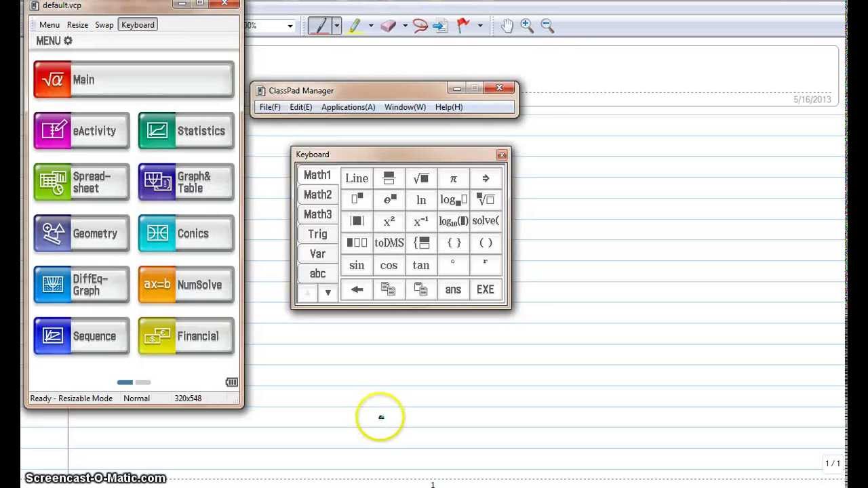Viewport: 868px width, 488px height.
Task: Click the menu page indicator dots
Action: [134, 382]
